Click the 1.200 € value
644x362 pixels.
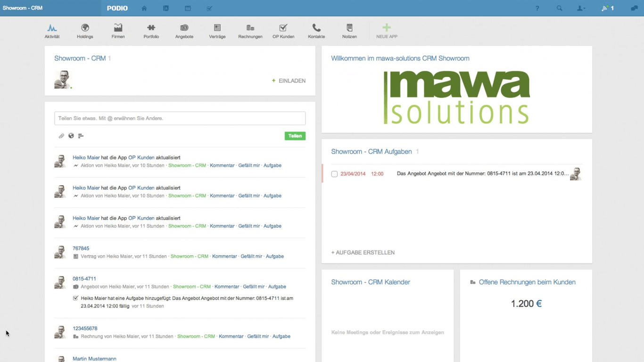tap(526, 304)
